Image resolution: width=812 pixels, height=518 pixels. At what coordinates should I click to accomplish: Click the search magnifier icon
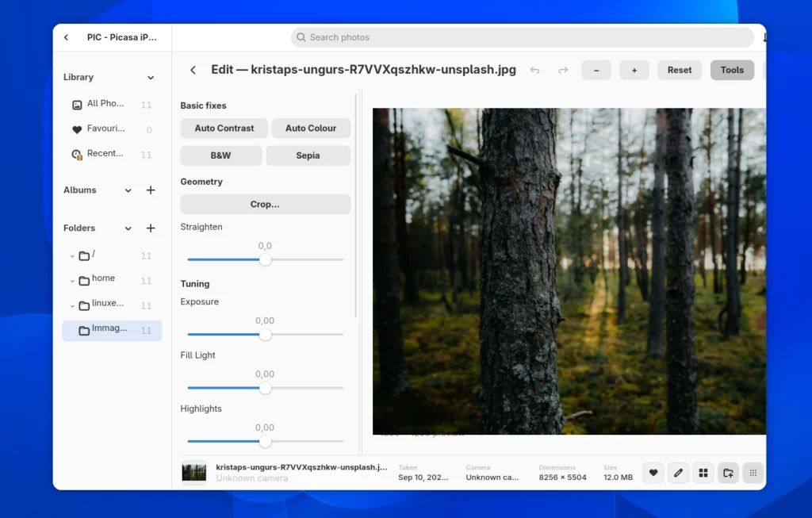pos(301,37)
